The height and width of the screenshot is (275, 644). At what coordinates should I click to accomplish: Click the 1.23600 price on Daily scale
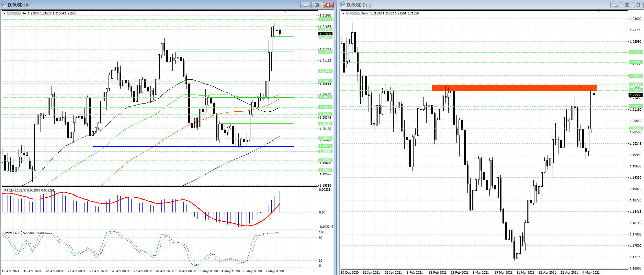pos(636,19)
